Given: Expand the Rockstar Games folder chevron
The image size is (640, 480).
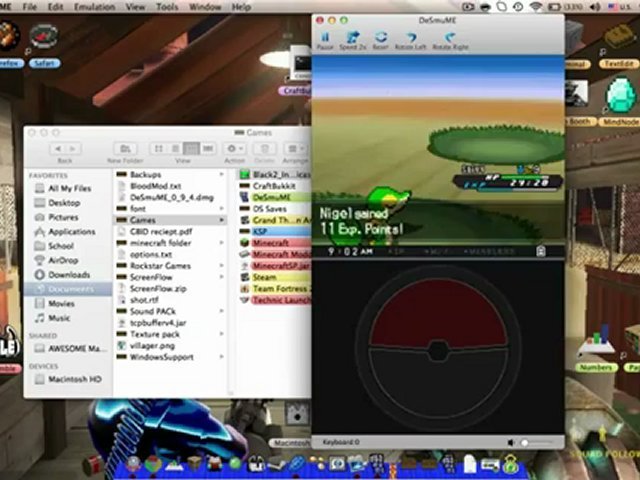Looking at the screenshot, I should tap(222, 266).
